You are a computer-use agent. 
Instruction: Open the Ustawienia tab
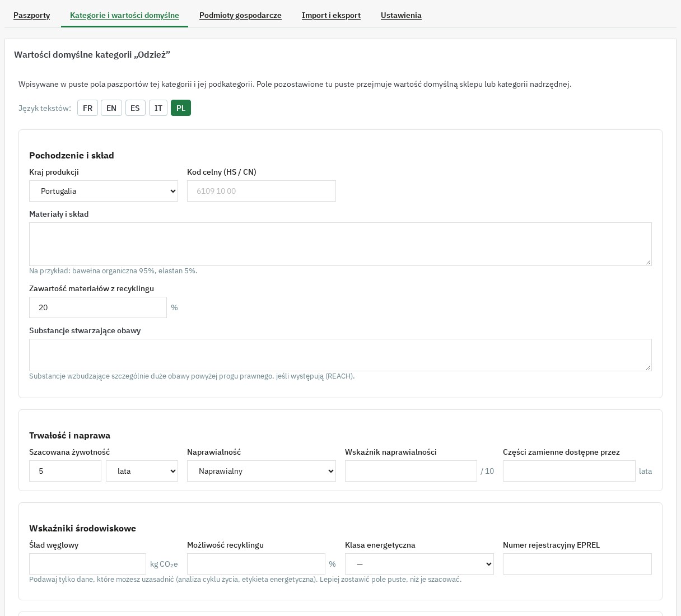401,15
